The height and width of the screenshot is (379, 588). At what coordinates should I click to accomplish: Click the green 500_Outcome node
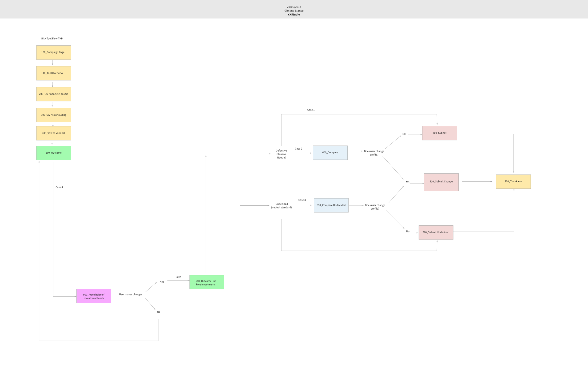(54, 153)
